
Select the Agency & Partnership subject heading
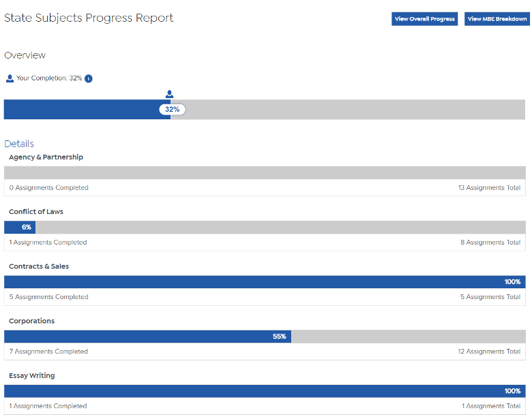46,157
